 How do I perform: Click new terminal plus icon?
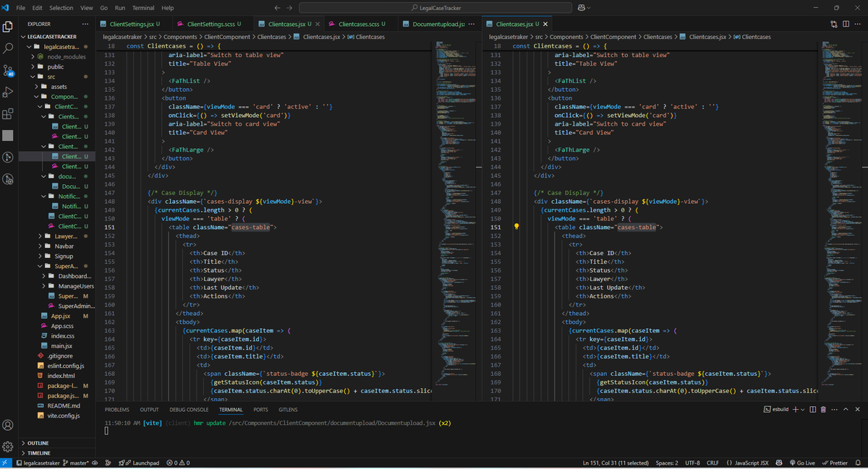pos(794,409)
